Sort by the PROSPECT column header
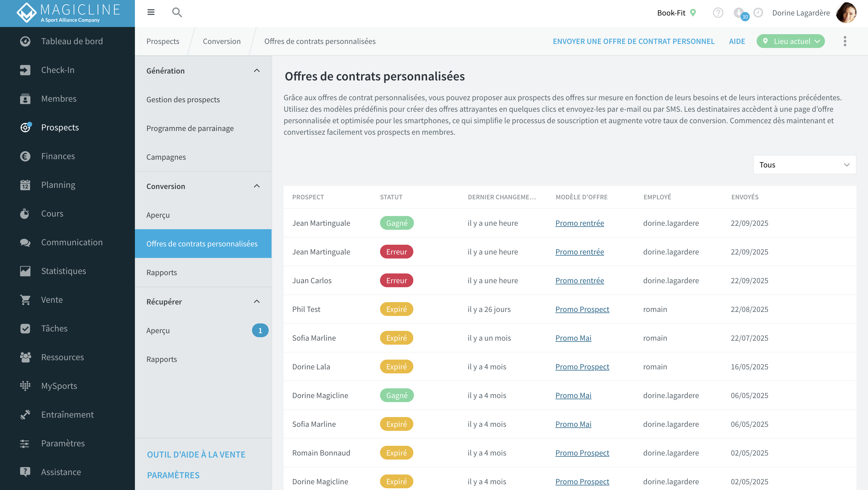This screenshot has width=868, height=490. (x=308, y=197)
